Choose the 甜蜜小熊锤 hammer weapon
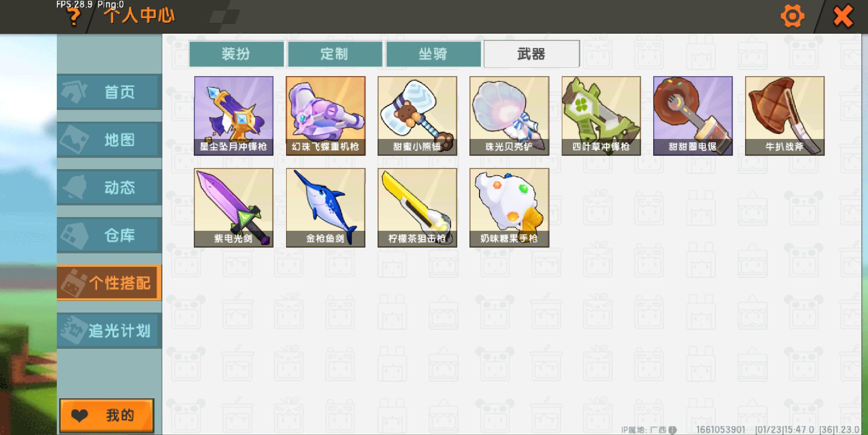 coord(417,116)
